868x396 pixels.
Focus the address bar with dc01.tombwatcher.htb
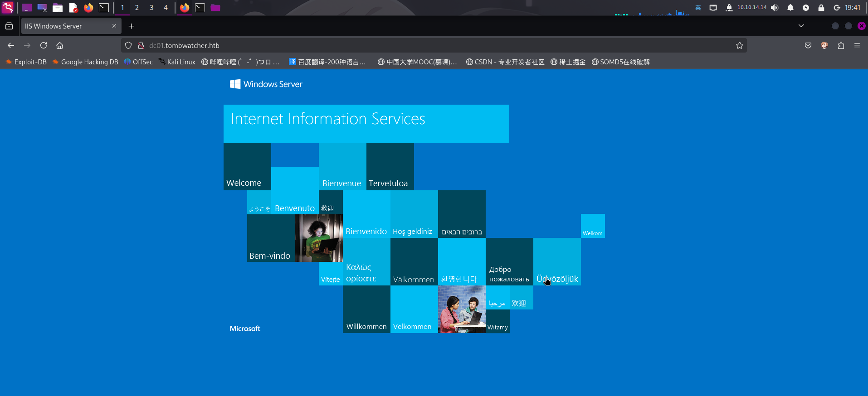[434, 45]
